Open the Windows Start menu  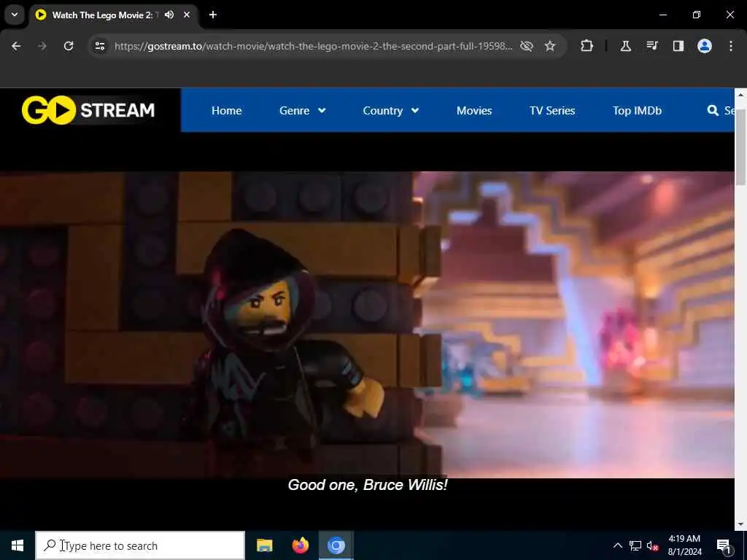tap(18, 545)
